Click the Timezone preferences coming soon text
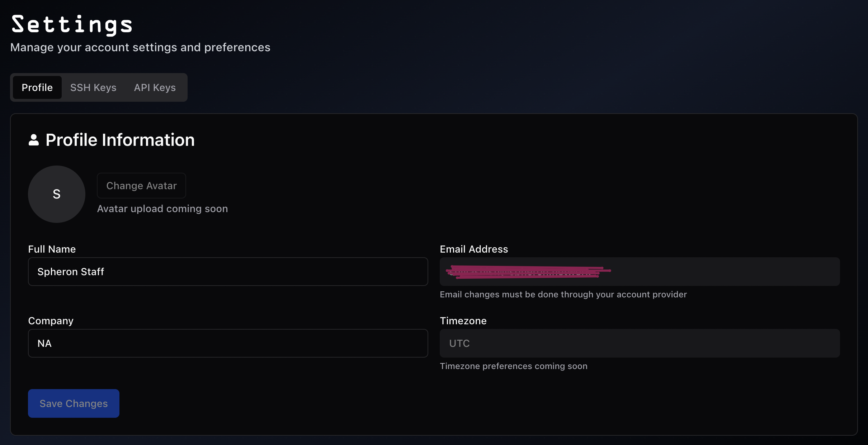 (514, 366)
